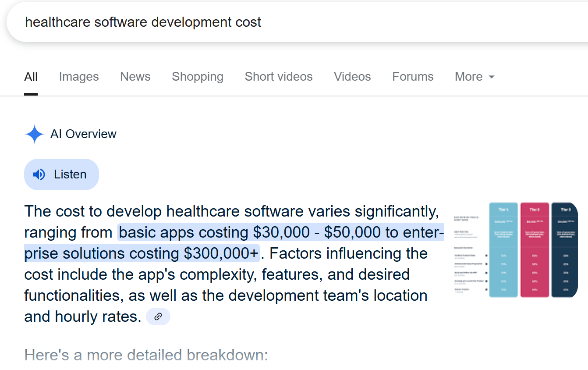Open the Shopping tab
The height and width of the screenshot is (370, 588).
tap(198, 77)
